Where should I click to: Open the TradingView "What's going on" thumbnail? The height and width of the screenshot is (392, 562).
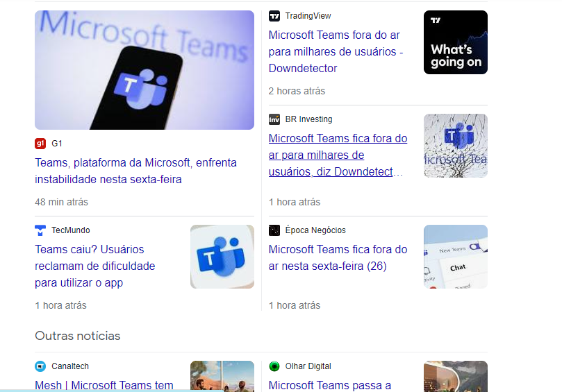tap(456, 42)
